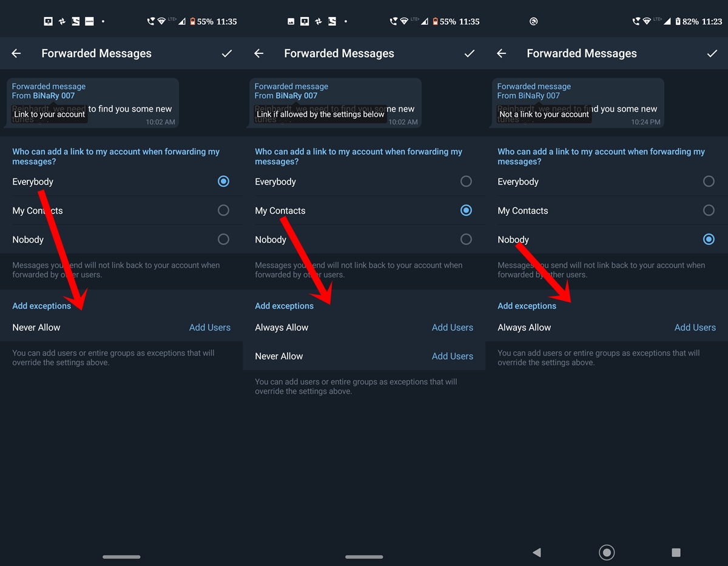The height and width of the screenshot is (566, 728).
Task: Tap the 'Always Allow' label in the right screen
Action: pyautogui.click(x=524, y=328)
